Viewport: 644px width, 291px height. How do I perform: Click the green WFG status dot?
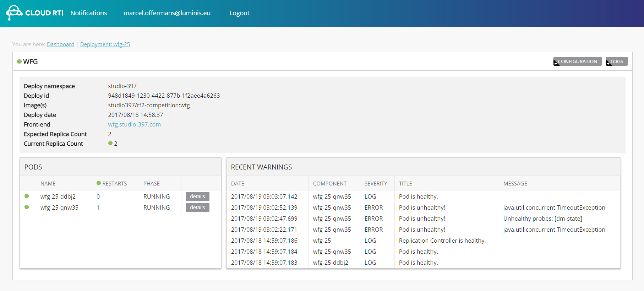pos(19,61)
